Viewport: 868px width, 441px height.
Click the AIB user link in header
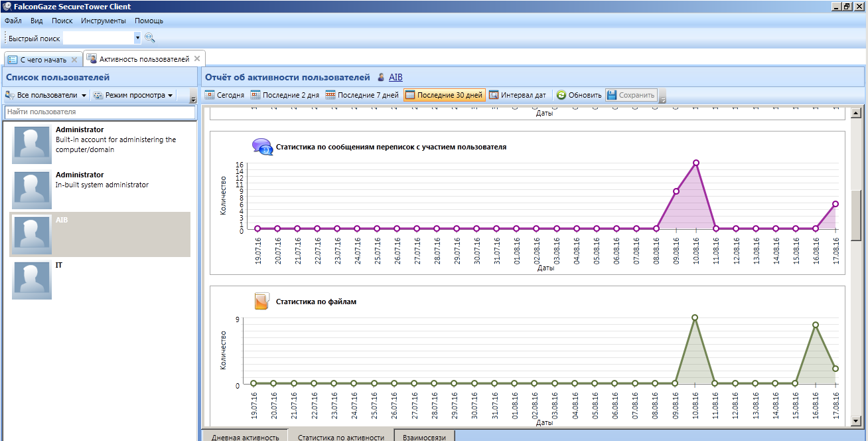[396, 78]
